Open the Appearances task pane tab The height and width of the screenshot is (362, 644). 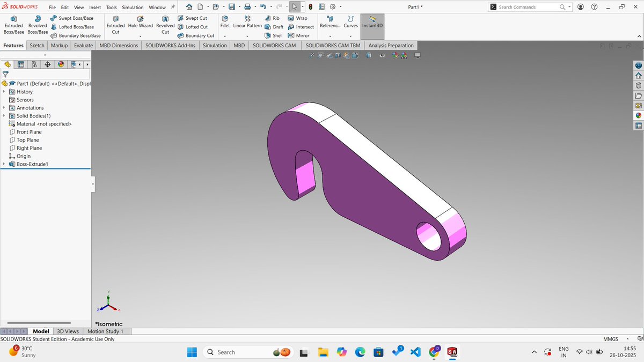click(639, 115)
